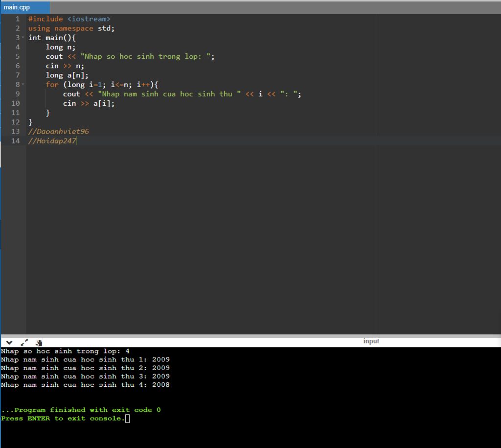Click 'int main(){' on line 3
This screenshot has width=501, height=448.
(x=52, y=38)
